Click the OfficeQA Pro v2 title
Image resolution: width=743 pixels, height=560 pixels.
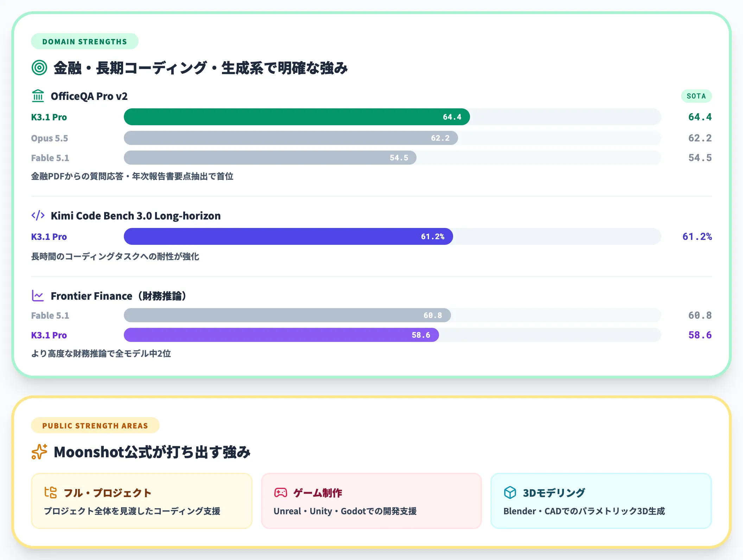click(x=89, y=96)
